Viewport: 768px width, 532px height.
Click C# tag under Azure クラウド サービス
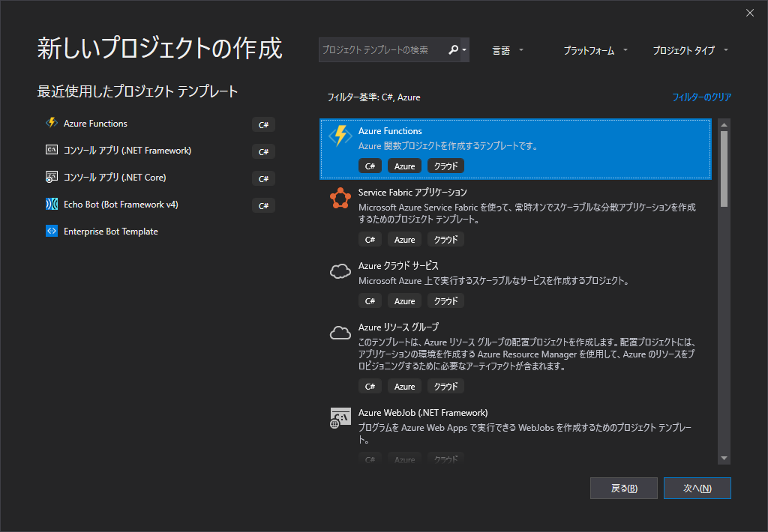click(370, 300)
